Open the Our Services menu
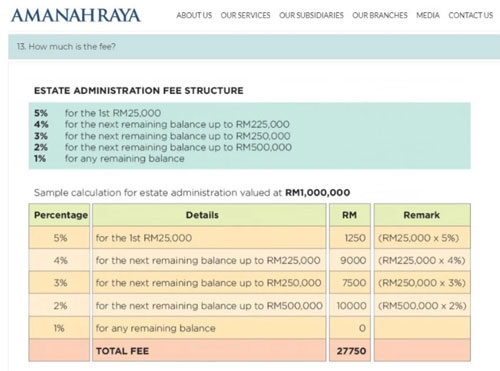This screenshot has height=371, width=500. [245, 15]
